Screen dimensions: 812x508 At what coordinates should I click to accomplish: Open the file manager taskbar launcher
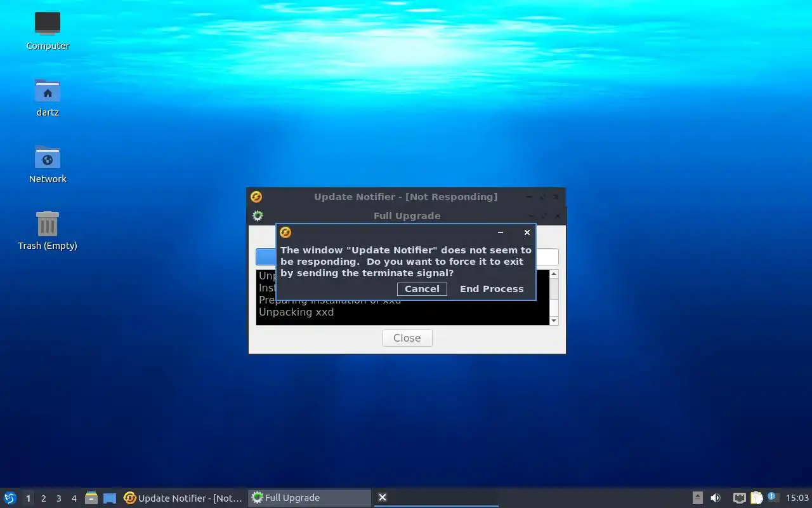point(91,498)
